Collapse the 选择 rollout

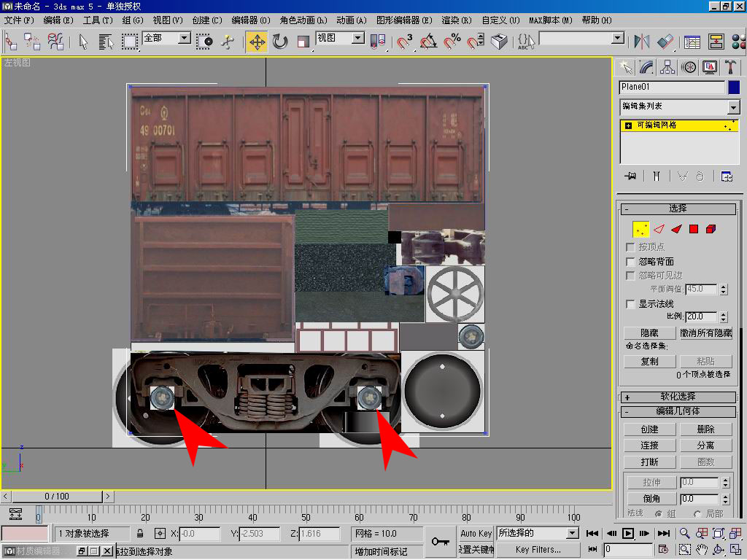coord(678,209)
